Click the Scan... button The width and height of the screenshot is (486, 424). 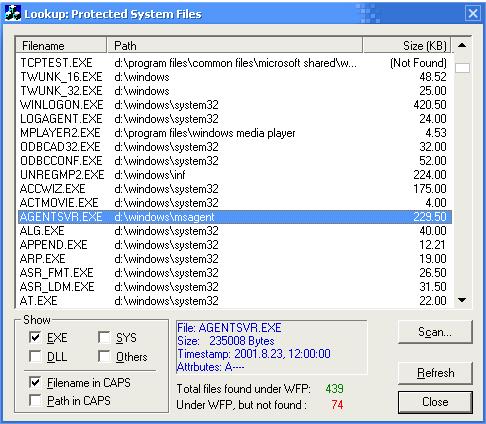coord(435,332)
